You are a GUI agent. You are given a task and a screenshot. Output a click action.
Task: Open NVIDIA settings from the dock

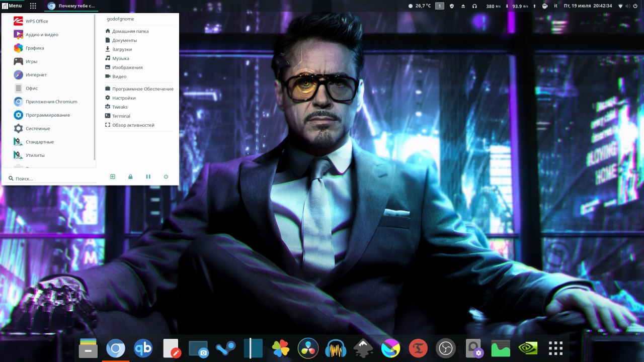pos(528,348)
